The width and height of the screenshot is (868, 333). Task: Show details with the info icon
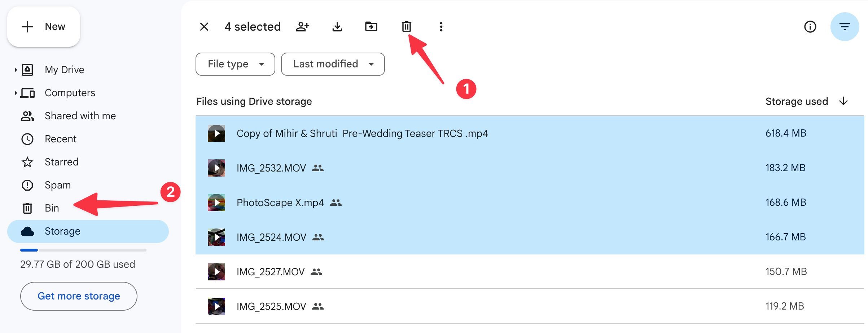coord(810,27)
